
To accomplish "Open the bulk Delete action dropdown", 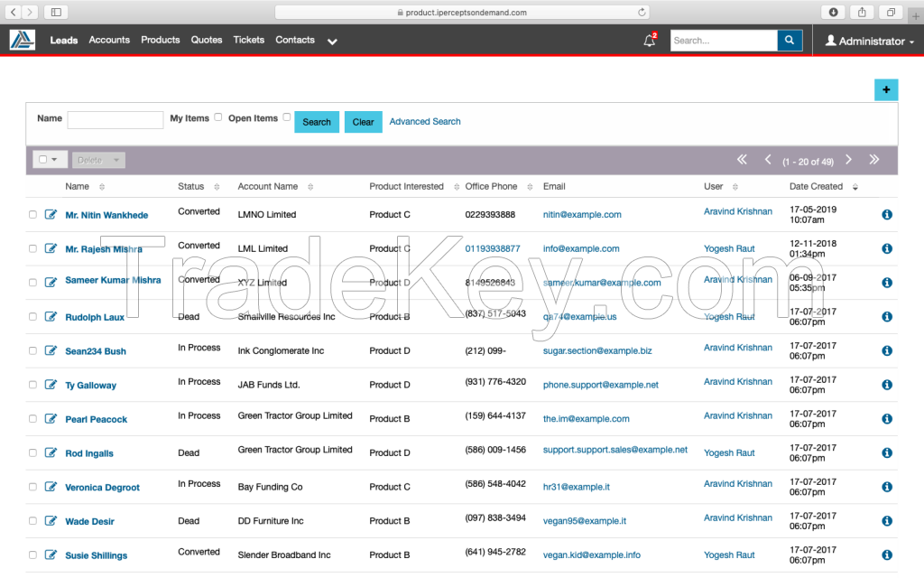I will coord(98,160).
